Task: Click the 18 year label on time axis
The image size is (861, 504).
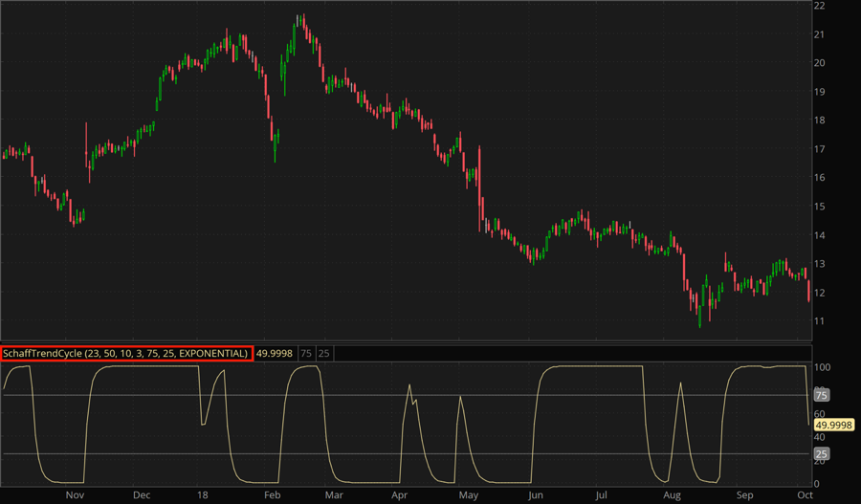Action: pyautogui.click(x=203, y=496)
